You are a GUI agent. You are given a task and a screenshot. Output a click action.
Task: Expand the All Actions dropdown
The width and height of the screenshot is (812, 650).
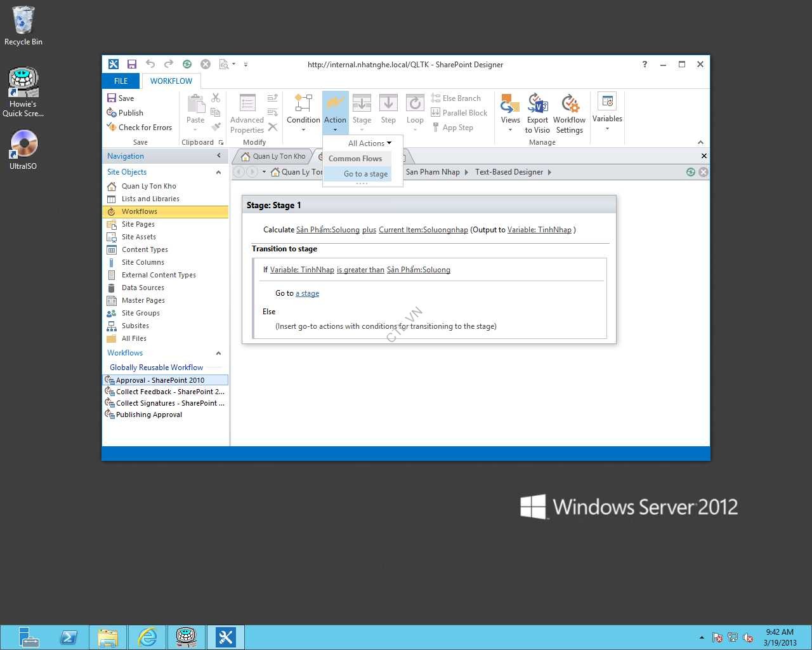pos(369,143)
